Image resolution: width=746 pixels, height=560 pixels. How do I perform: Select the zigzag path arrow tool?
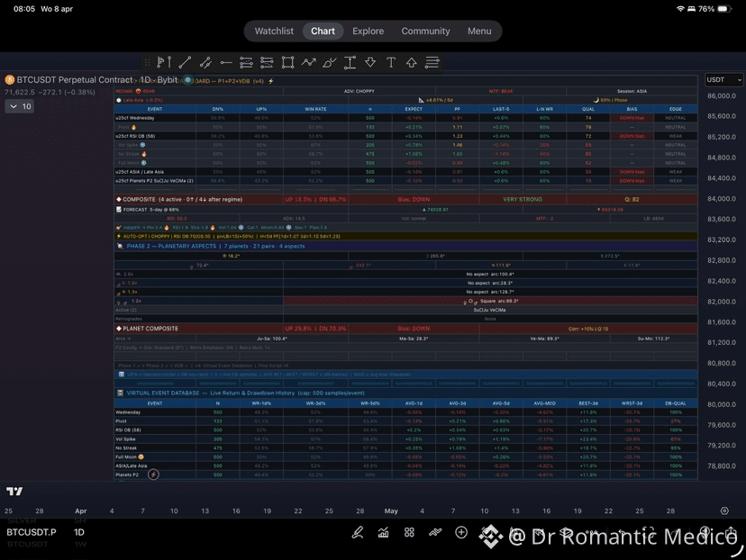click(308, 62)
